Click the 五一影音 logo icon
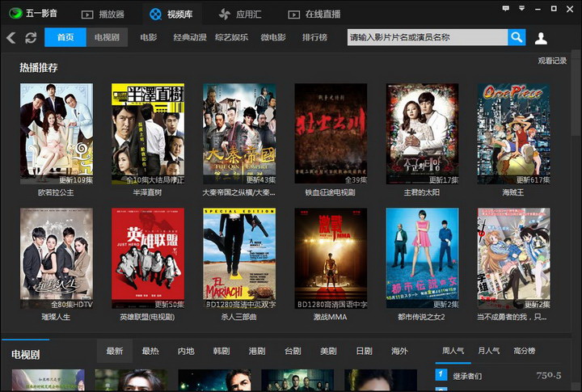Image resolution: width=582 pixels, height=392 pixels. pos(15,14)
